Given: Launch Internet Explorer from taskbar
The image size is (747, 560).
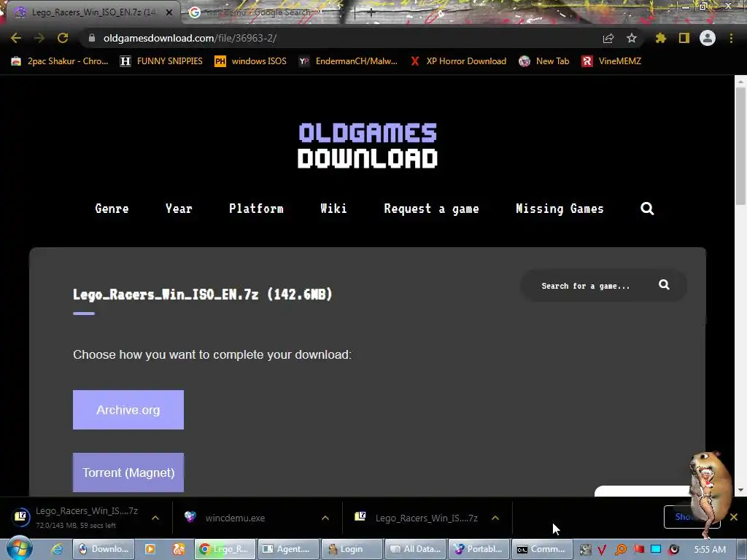Looking at the screenshot, I should 57,549.
